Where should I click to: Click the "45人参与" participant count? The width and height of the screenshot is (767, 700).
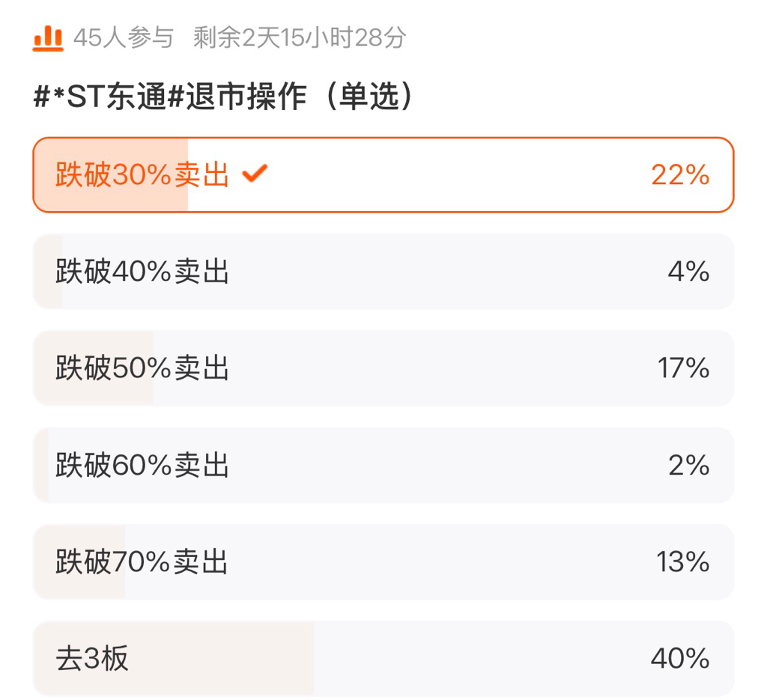pos(124,37)
